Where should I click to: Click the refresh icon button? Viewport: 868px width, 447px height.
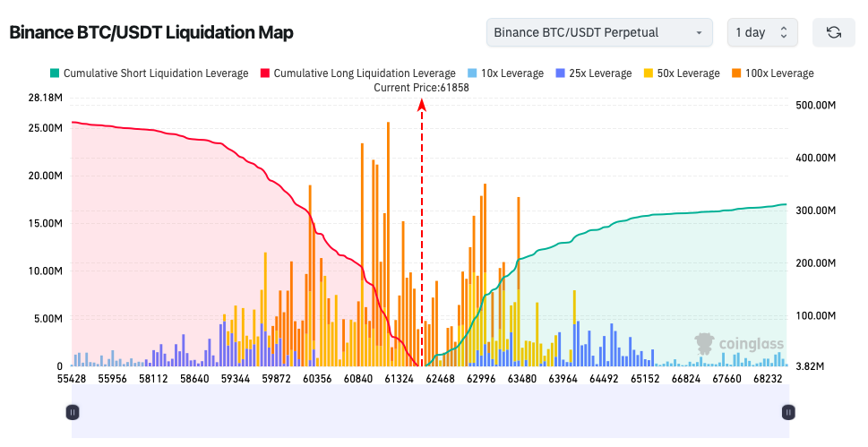click(834, 32)
